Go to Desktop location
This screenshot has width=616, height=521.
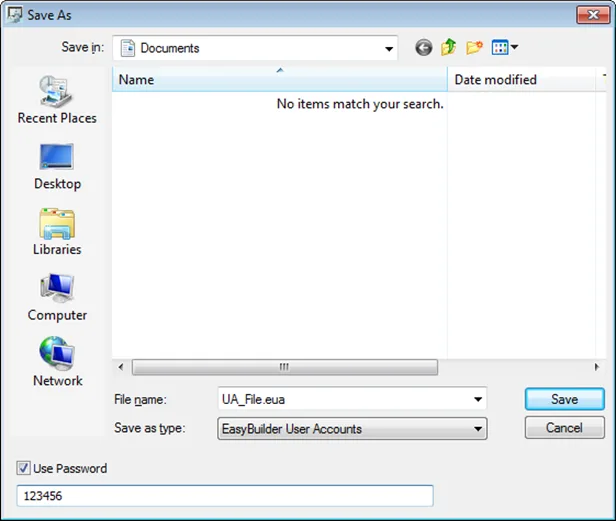click(x=57, y=167)
